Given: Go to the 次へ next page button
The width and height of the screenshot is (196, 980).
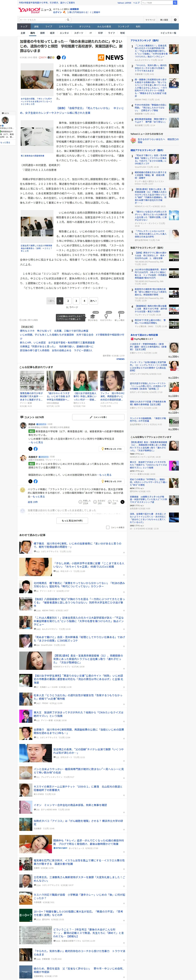Looking at the screenshot, I should [x=93, y=301].
